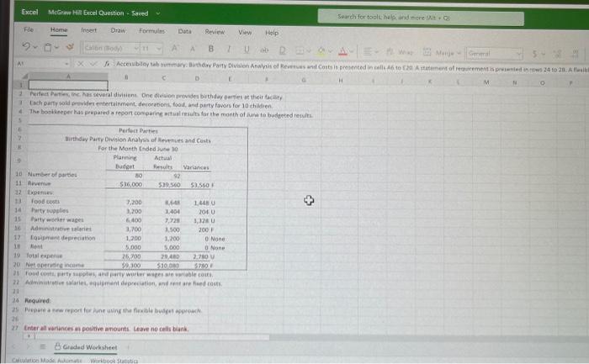Click the clipboard Paste icon
This screenshot has width=589, height=364.
(48, 47)
